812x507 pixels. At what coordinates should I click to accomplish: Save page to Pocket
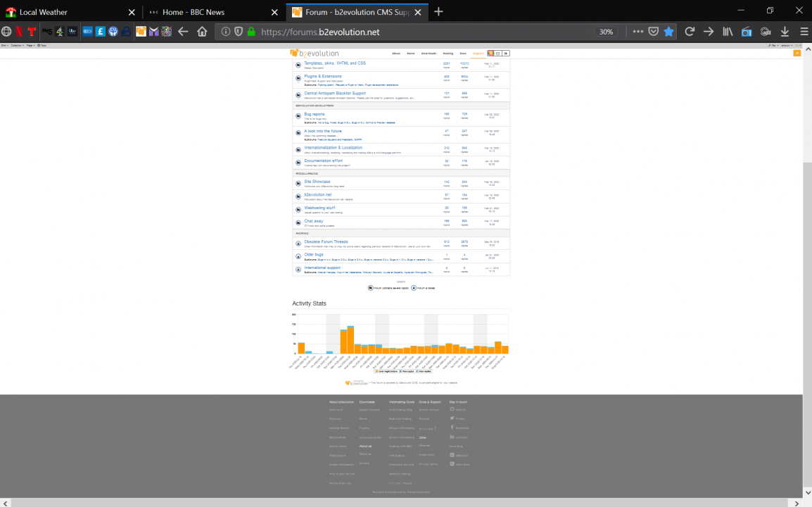(x=654, y=32)
